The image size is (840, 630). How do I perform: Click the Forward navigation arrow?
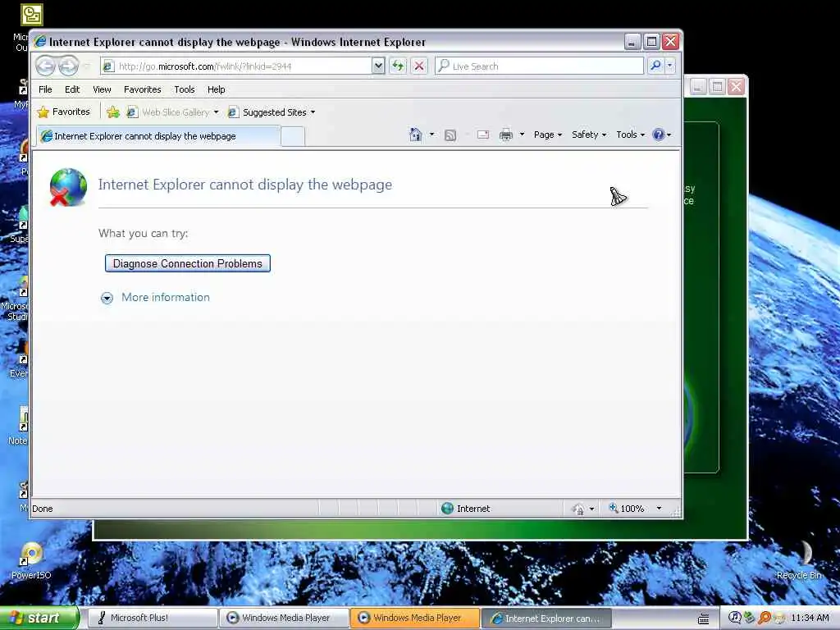tap(68, 66)
